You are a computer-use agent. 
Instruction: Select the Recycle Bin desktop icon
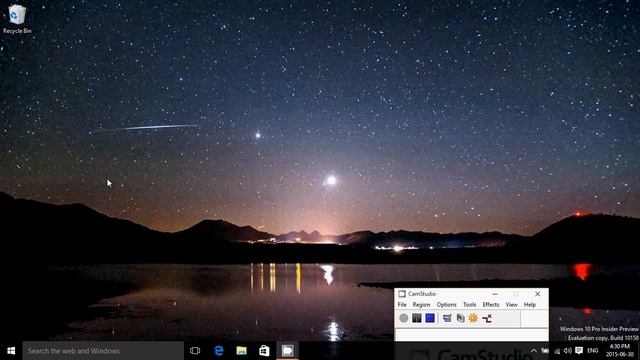tap(17, 19)
